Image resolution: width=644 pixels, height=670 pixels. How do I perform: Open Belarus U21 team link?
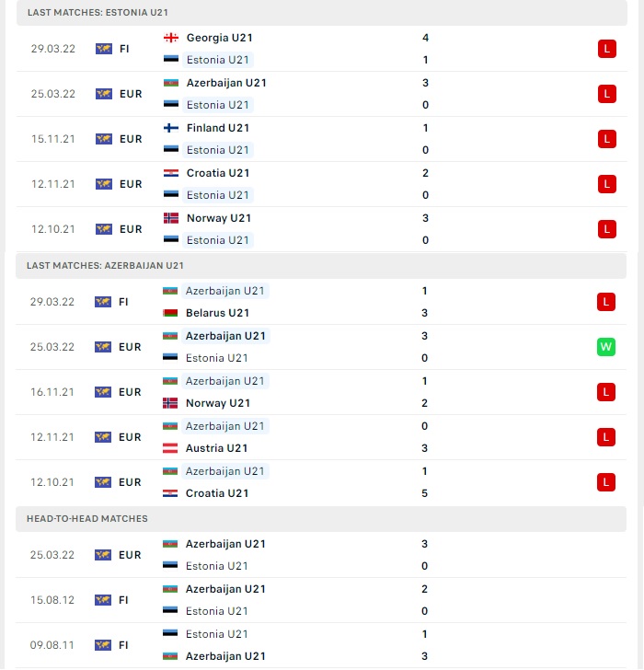pos(217,313)
